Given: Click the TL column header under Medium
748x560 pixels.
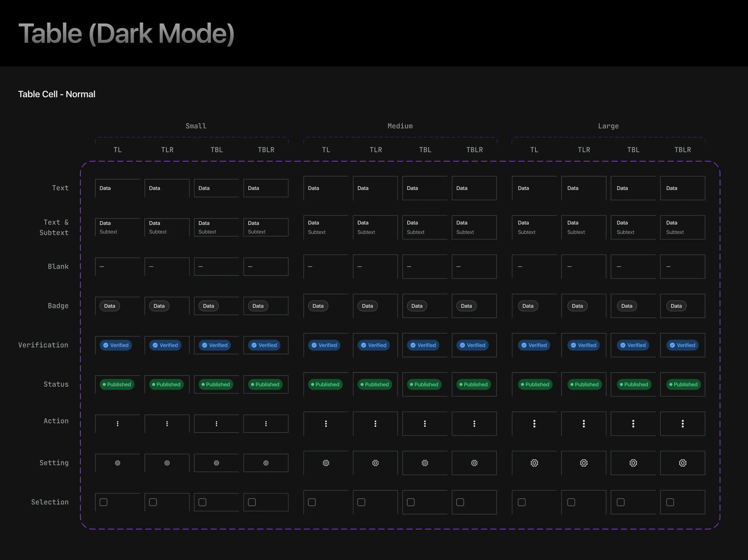Looking at the screenshot, I should click(326, 150).
